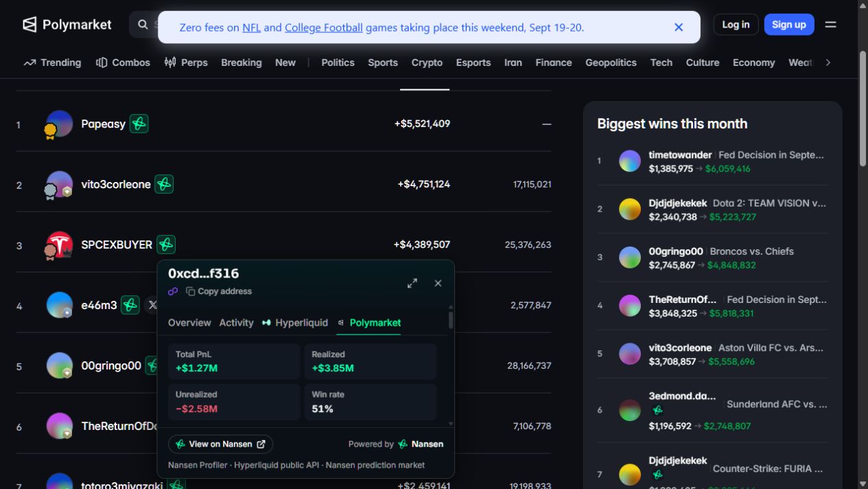
Task: Click Papeasy avatar
Action: point(59,124)
